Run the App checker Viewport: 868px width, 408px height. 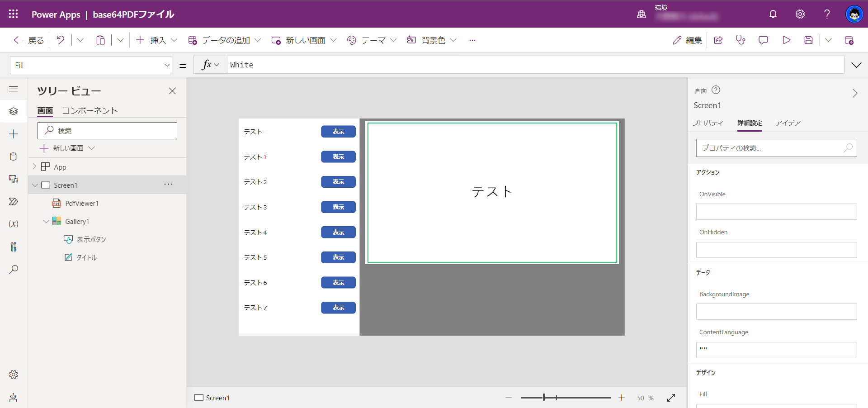point(741,40)
